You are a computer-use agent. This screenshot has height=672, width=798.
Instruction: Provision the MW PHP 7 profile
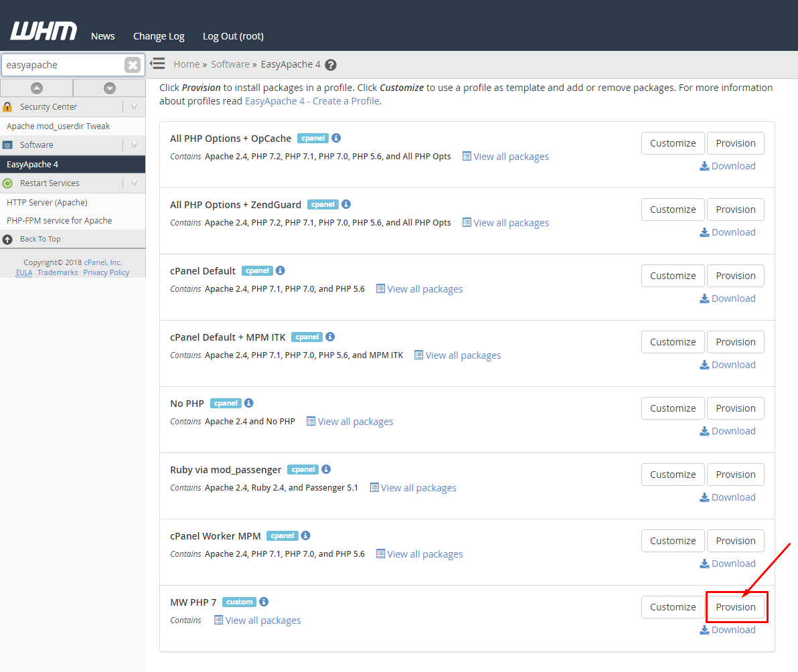point(735,607)
